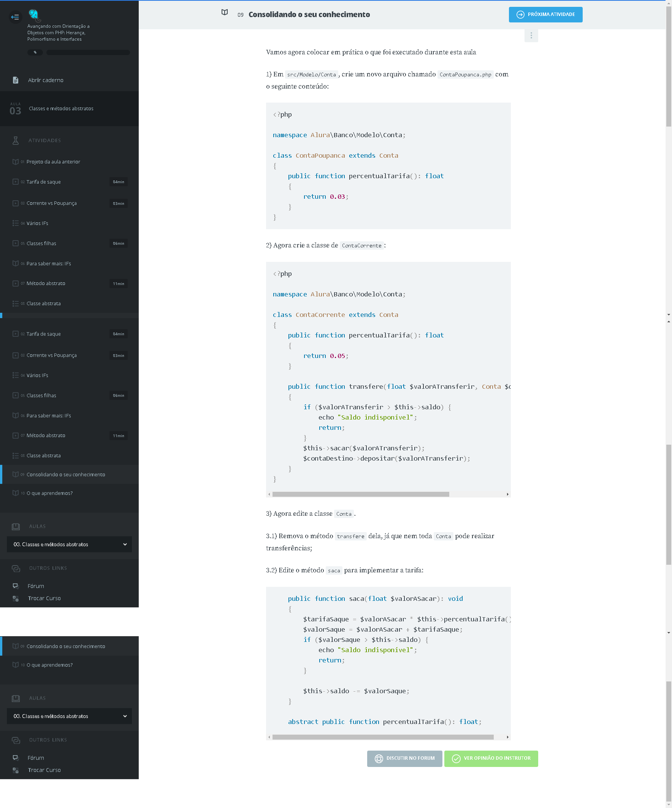
Task: Open the notebook via Abrir caderno icon
Action: (16, 80)
